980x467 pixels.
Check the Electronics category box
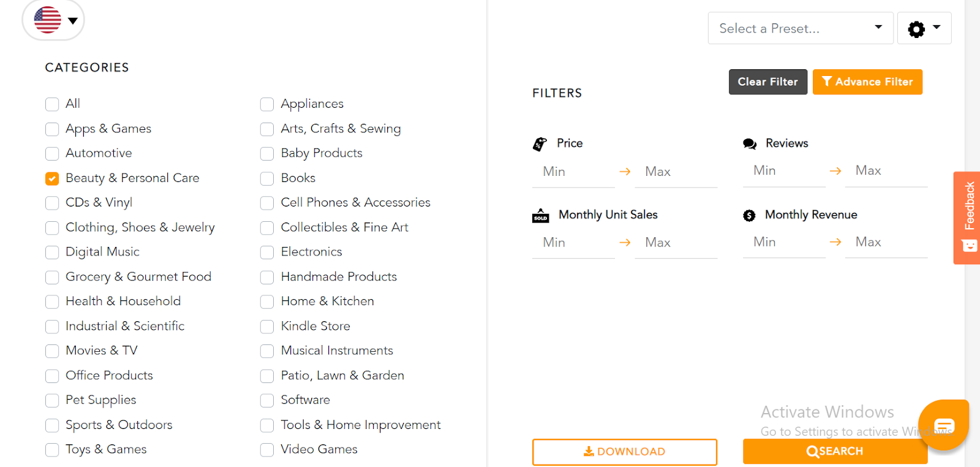coord(267,252)
